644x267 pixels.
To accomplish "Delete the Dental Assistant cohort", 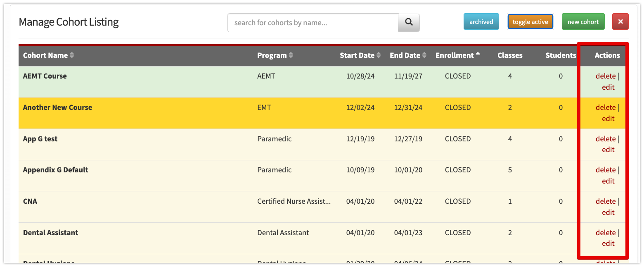I will [606, 233].
